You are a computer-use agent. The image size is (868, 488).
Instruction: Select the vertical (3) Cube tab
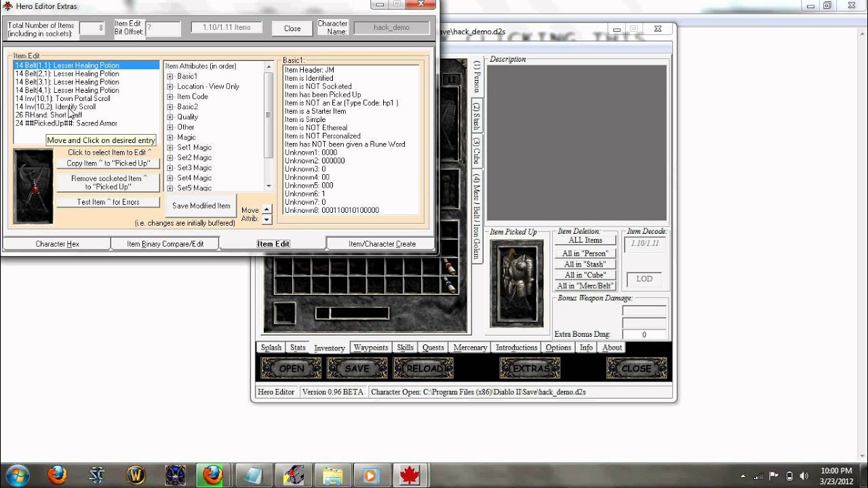point(476,152)
